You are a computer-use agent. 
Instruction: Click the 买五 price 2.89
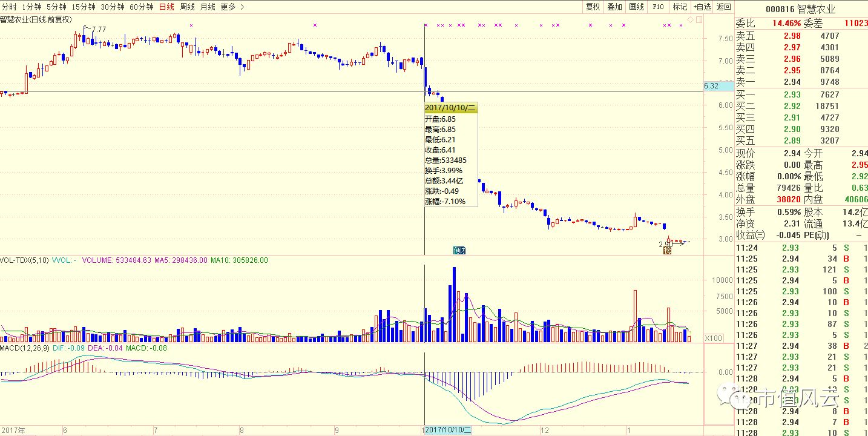click(x=792, y=140)
